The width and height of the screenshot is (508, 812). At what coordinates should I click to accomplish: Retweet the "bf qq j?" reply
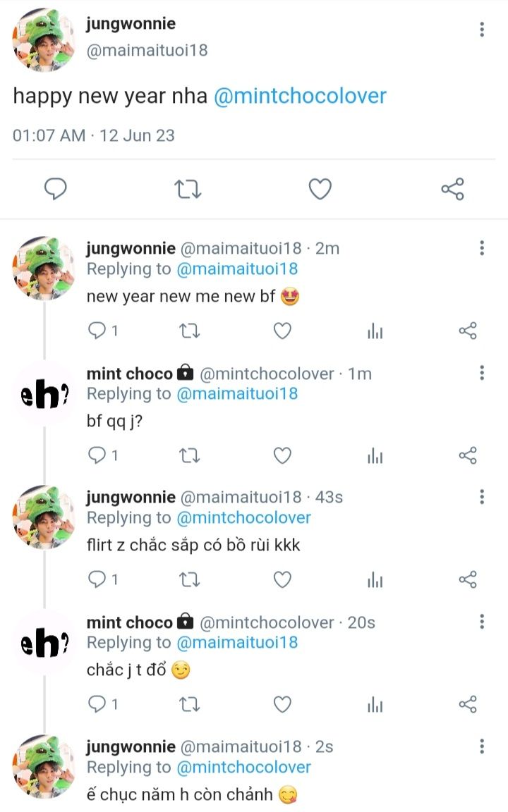coord(189,456)
